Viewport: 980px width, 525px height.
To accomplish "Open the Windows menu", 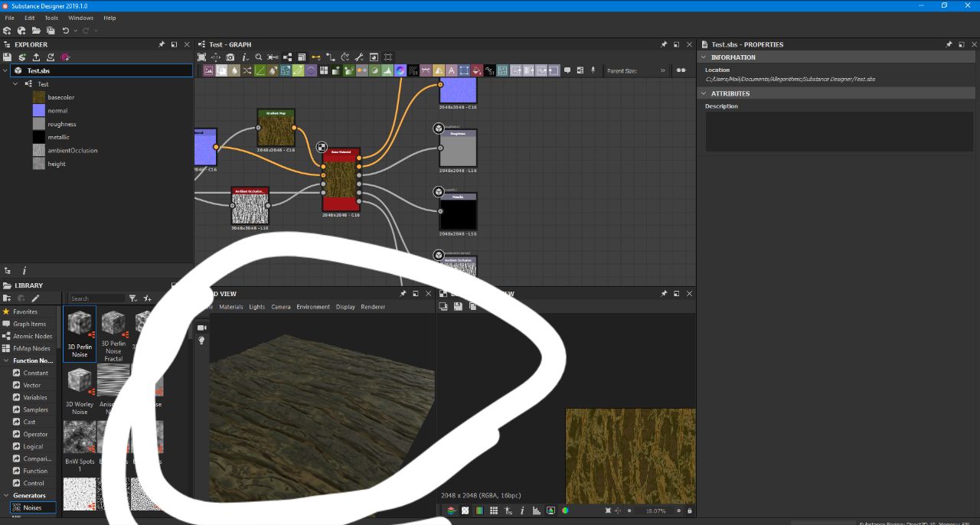I will pos(80,18).
